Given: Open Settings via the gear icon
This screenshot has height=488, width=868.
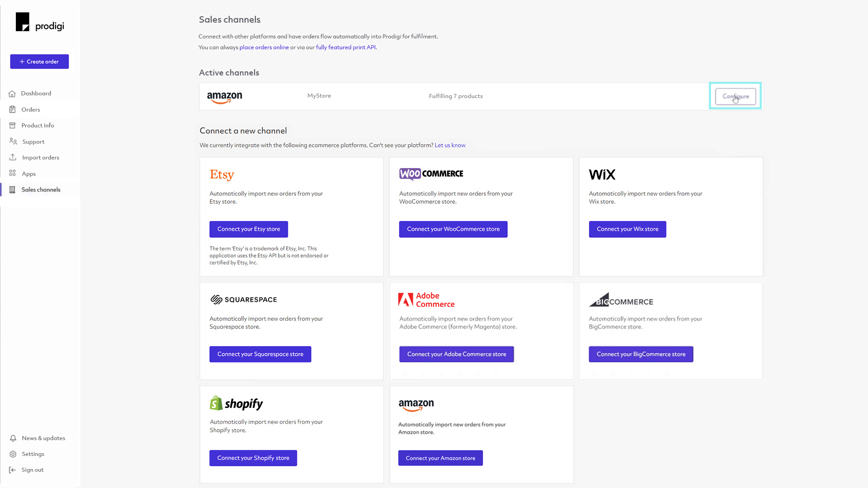Looking at the screenshot, I should point(13,454).
